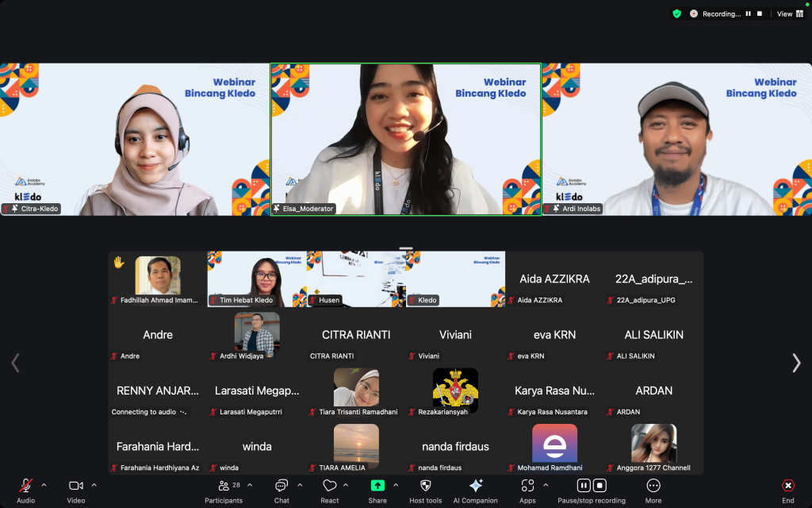Image resolution: width=812 pixels, height=508 pixels.
Task: Expand audio options caret beside Audio
Action: 44,485
